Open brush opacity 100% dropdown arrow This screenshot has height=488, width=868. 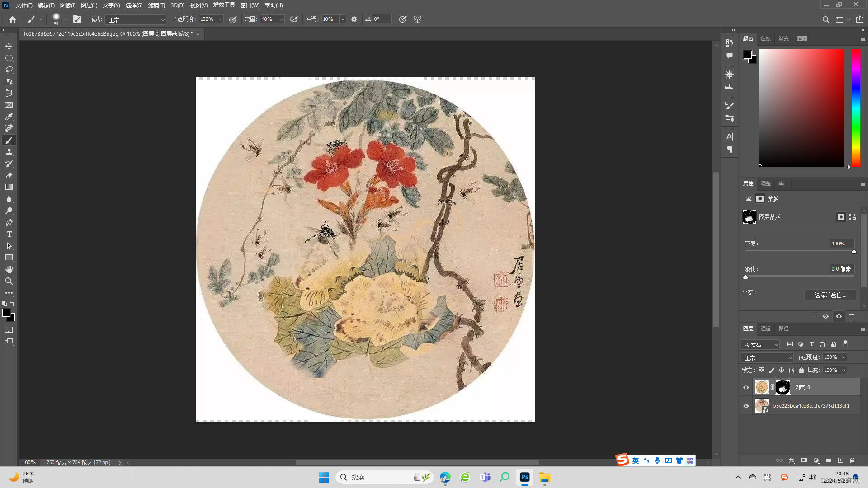(220, 19)
